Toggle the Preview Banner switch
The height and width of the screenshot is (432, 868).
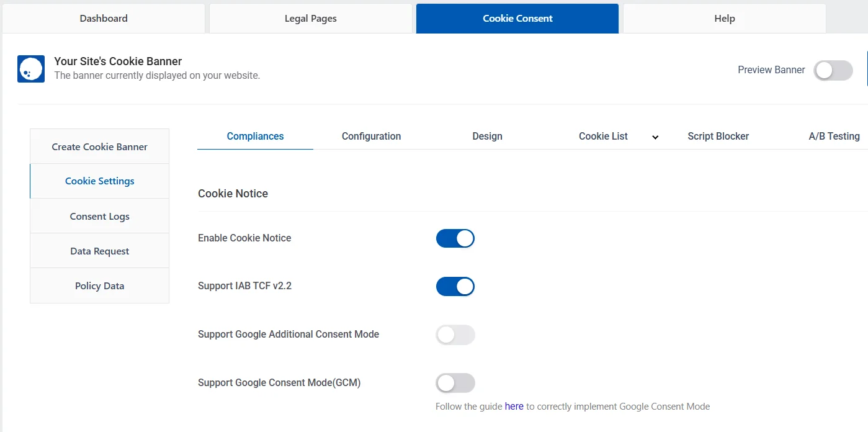[833, 71]
